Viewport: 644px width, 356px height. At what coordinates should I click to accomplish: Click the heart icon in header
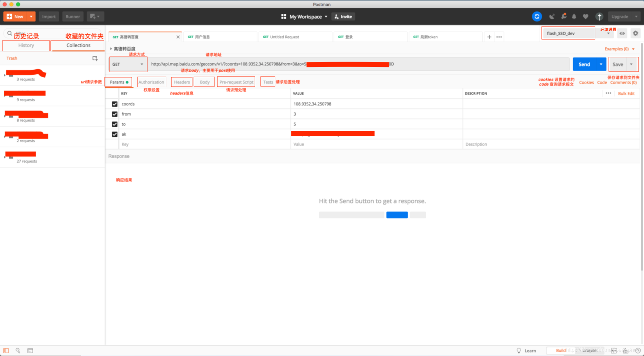(586, 16)
